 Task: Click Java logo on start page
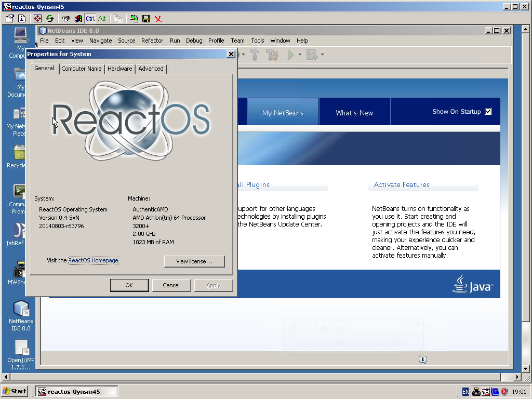click(473, 284)
